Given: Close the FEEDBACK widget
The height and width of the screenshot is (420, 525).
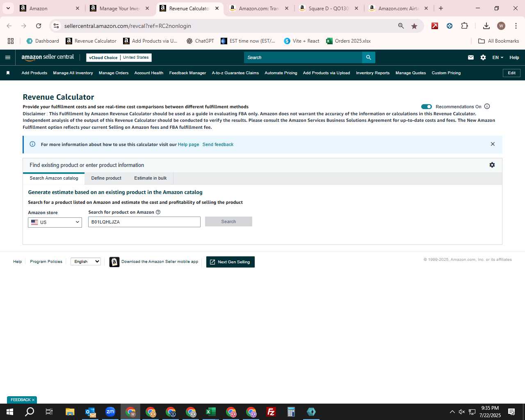Looking at the screenshot, I should click(x=33, y=400).
